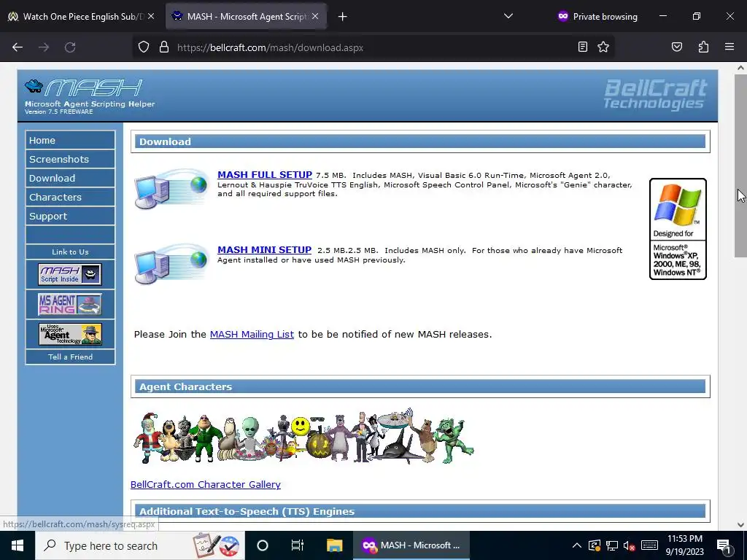Click the site security padlock icon

coord(164,47)
